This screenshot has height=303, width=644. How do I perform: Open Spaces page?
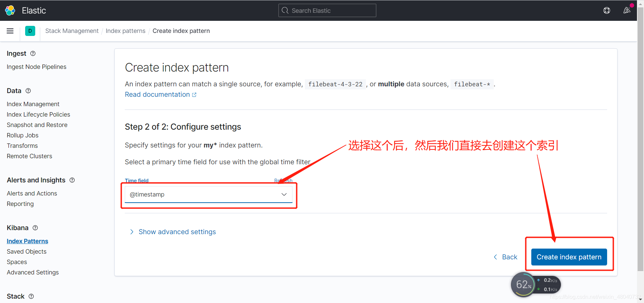pos(17,262)
